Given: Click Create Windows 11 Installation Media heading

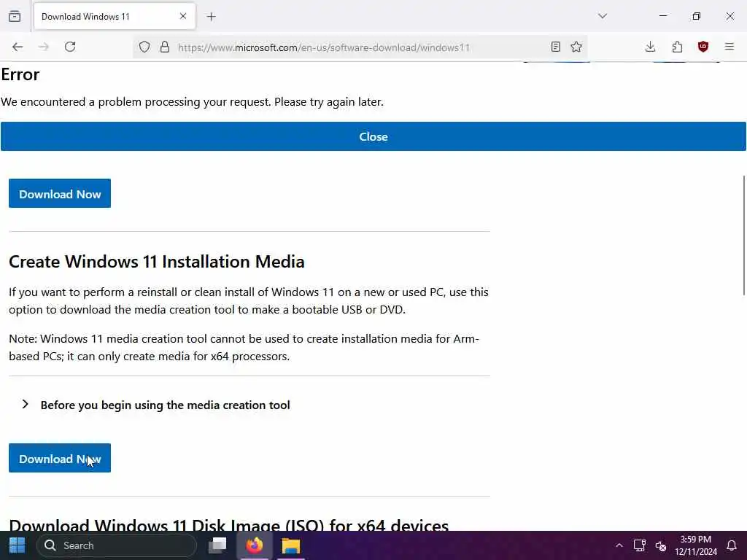Looking at the screenshot, I should tap(157, 262).
